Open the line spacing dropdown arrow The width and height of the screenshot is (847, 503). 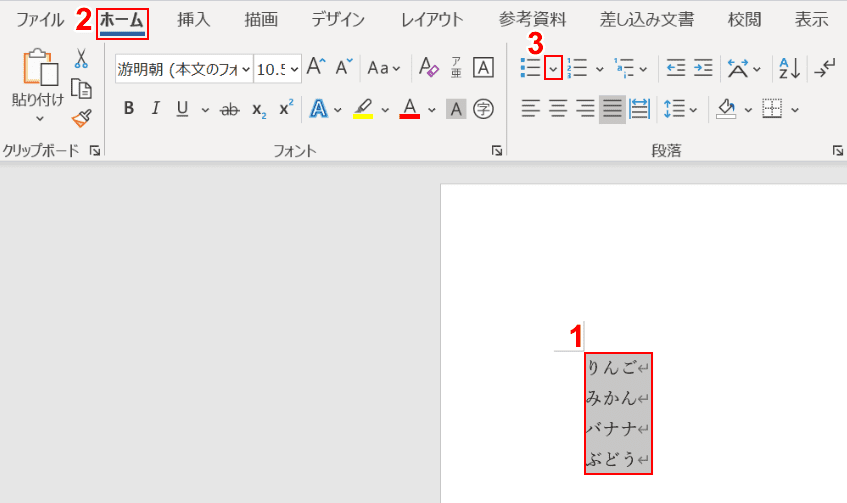pos(694,110)
